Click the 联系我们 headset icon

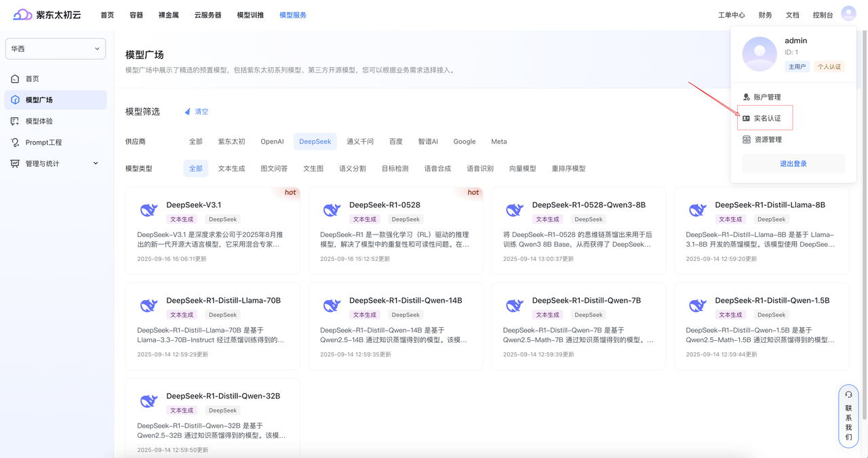848,394
